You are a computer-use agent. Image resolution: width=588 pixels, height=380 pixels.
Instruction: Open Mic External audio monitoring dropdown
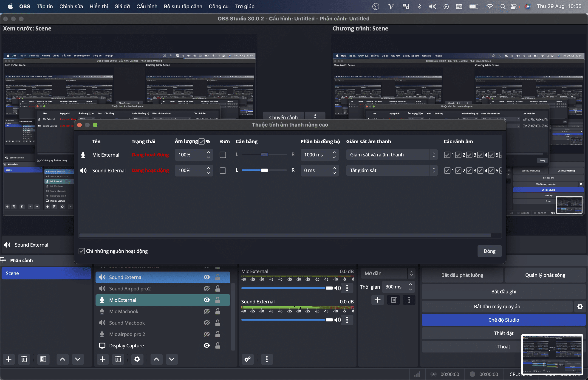pos(392,155)
